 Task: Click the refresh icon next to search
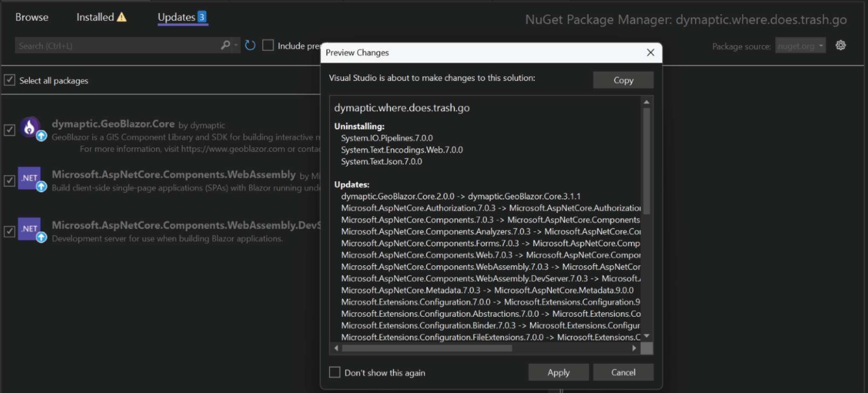click(249, 45)
